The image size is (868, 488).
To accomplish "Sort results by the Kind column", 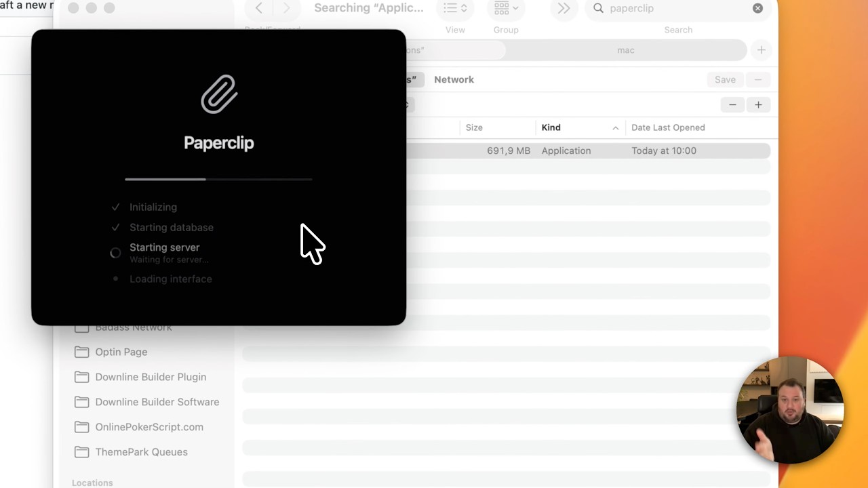I will coord(551,127).
